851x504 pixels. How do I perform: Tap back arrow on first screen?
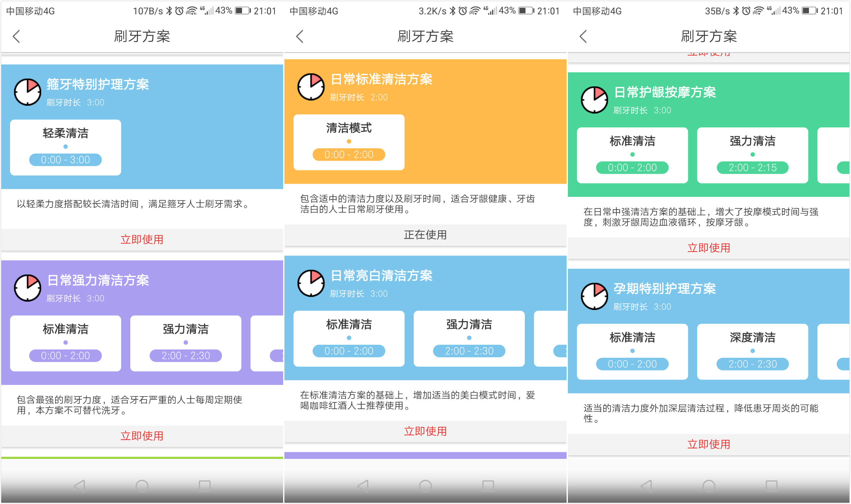[16, 36]
